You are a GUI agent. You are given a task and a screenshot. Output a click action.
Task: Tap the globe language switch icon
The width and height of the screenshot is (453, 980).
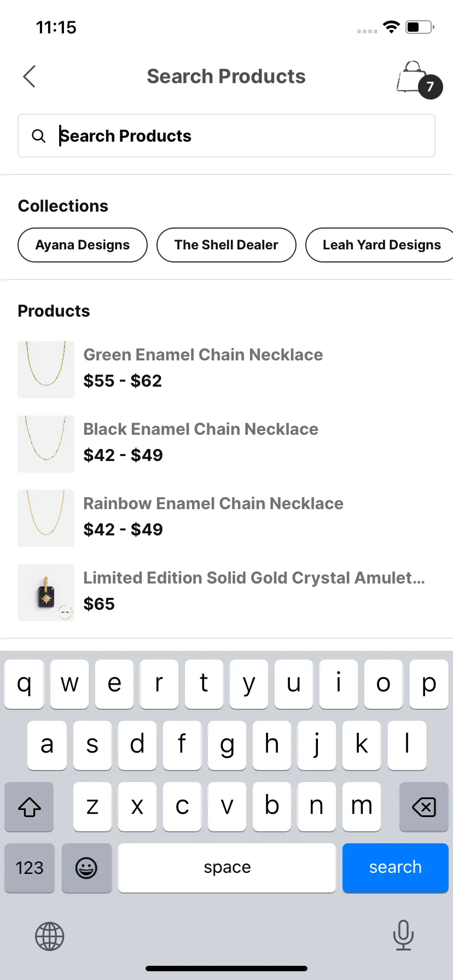(x=50, y=936)
